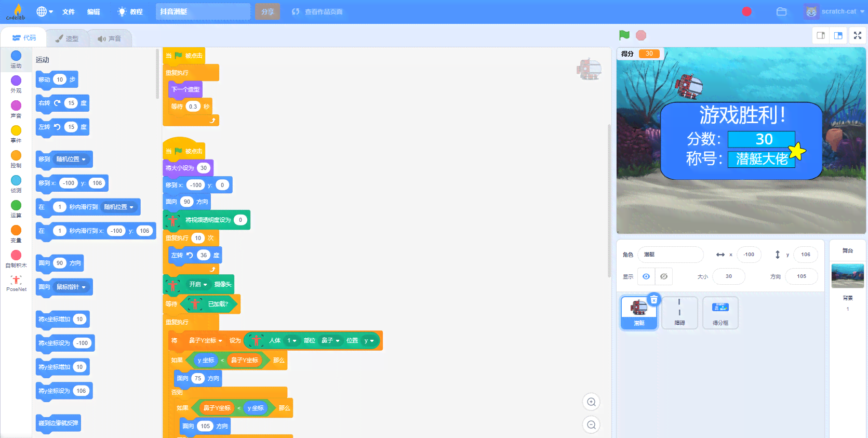
Task: Hide the sprite with crossed eye icon
Action: pos(664,276)
